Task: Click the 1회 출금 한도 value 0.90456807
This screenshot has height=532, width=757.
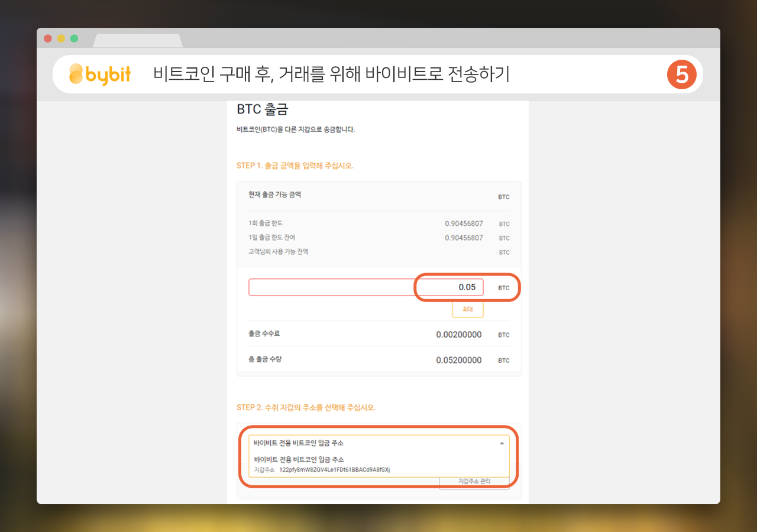Action: coord(464,223)
